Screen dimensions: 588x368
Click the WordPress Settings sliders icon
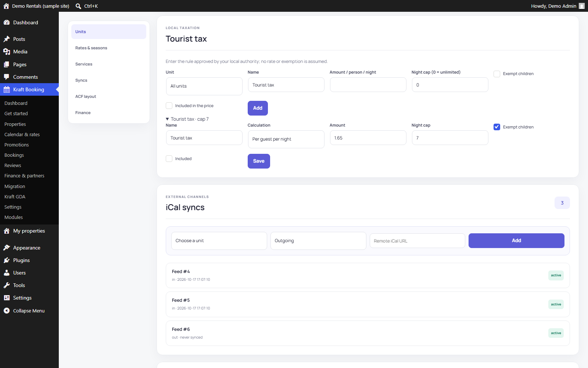point(7,298)
